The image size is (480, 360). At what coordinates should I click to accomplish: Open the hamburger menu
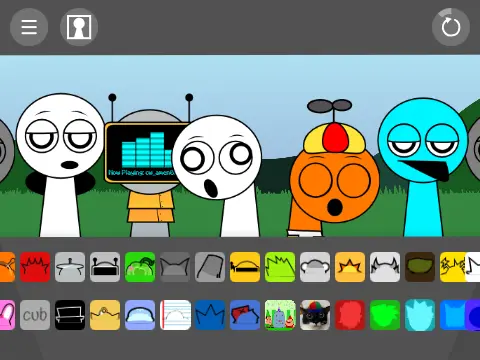(x=29, y=27)
